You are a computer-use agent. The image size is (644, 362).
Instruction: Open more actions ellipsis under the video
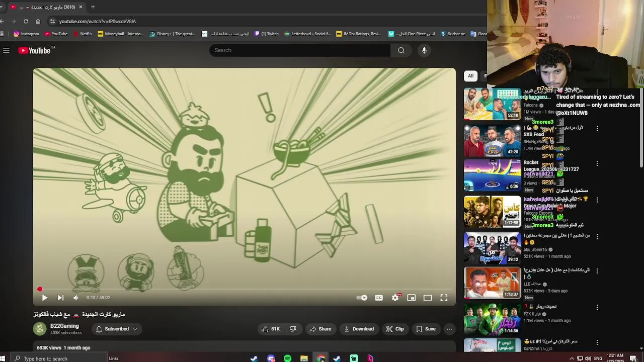[x=450, y=329]
